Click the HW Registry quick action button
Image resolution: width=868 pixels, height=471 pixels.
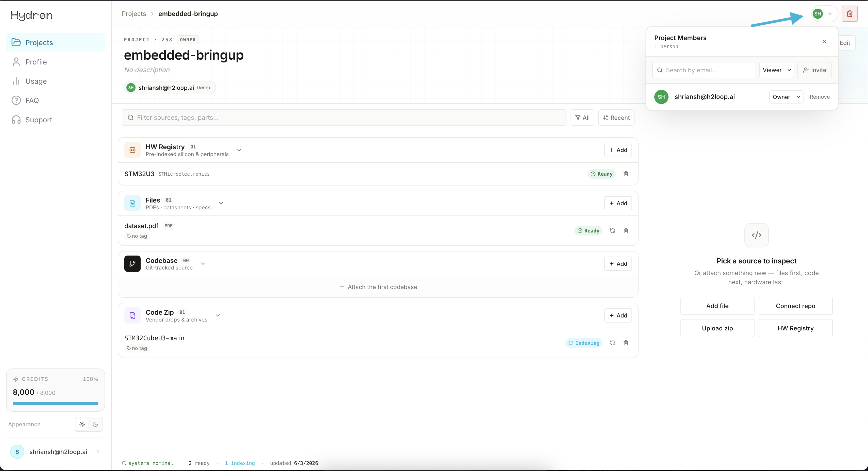[795, 328]
